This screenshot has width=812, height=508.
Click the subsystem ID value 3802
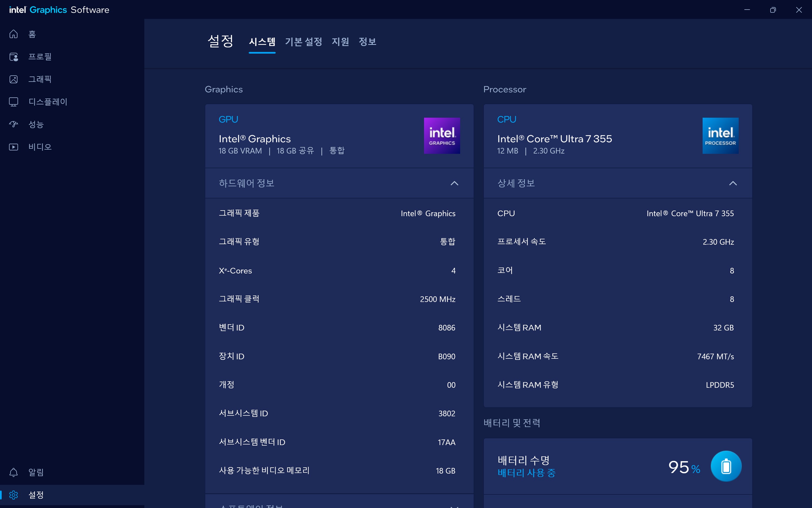pyautogui.click(x=447, y=414)
